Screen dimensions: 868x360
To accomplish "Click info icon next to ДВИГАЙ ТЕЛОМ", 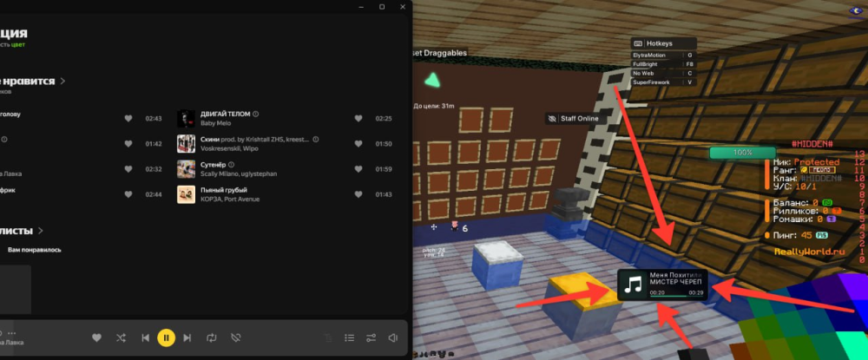I will click(256, 114).
